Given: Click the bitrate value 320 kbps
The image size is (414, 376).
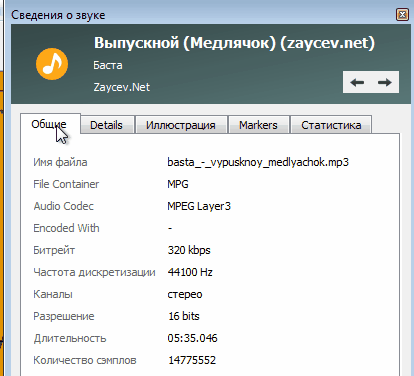Looking at the screenshot, I should (189, 250).
